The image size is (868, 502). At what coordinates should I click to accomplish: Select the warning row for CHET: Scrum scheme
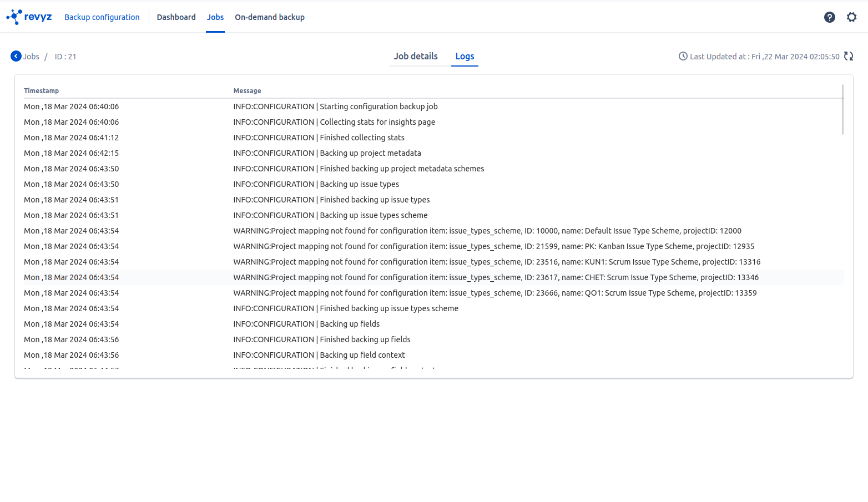click(496, 277)
